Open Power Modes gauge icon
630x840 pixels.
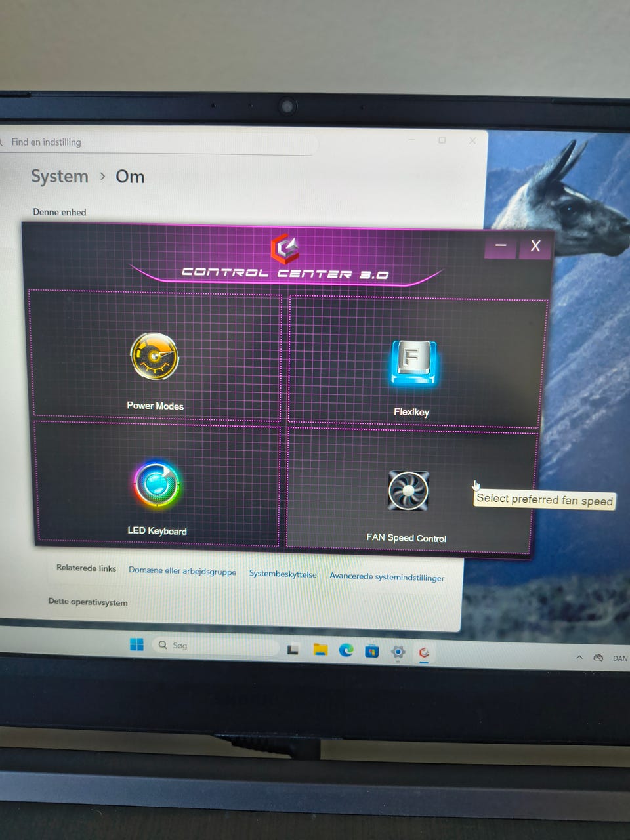point(154,356)
